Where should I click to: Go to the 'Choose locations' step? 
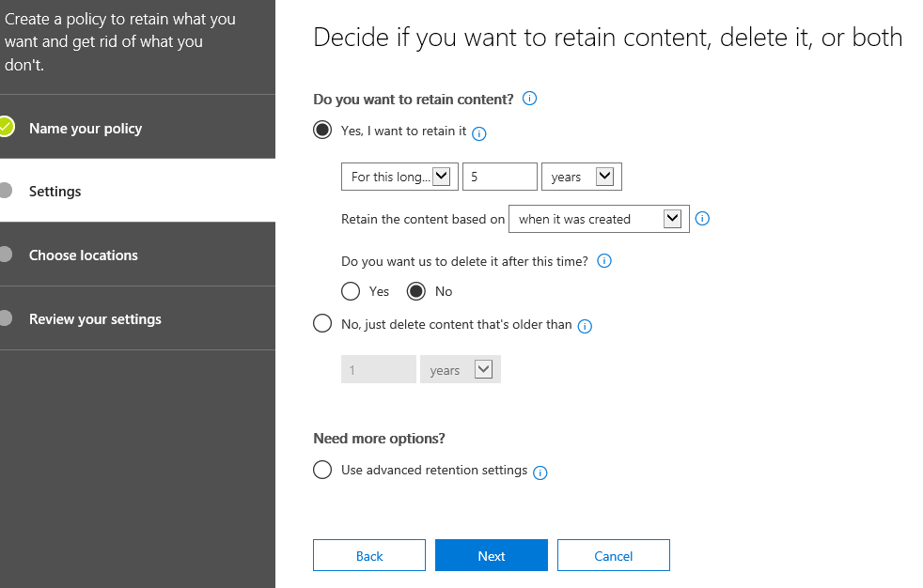click(83, 255)
